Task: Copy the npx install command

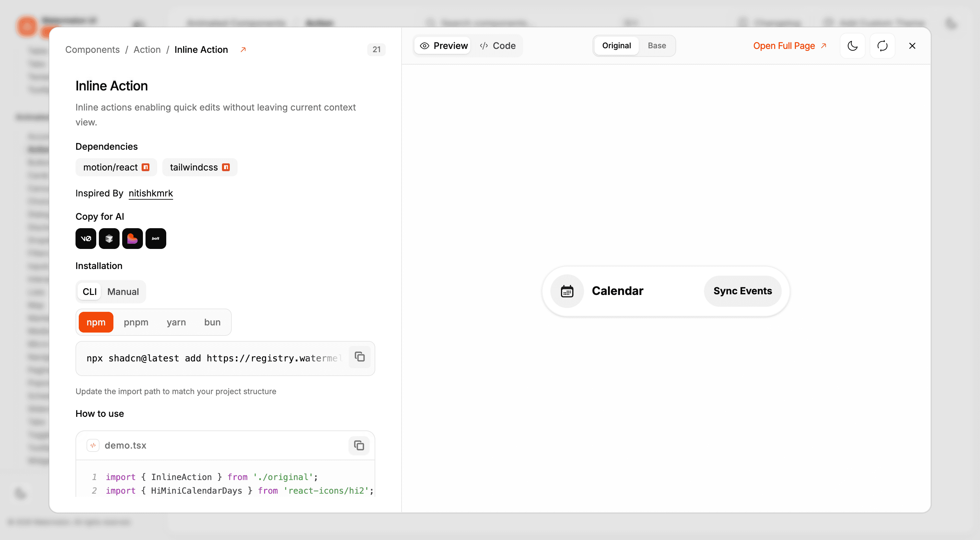Action: coord(359,357)
